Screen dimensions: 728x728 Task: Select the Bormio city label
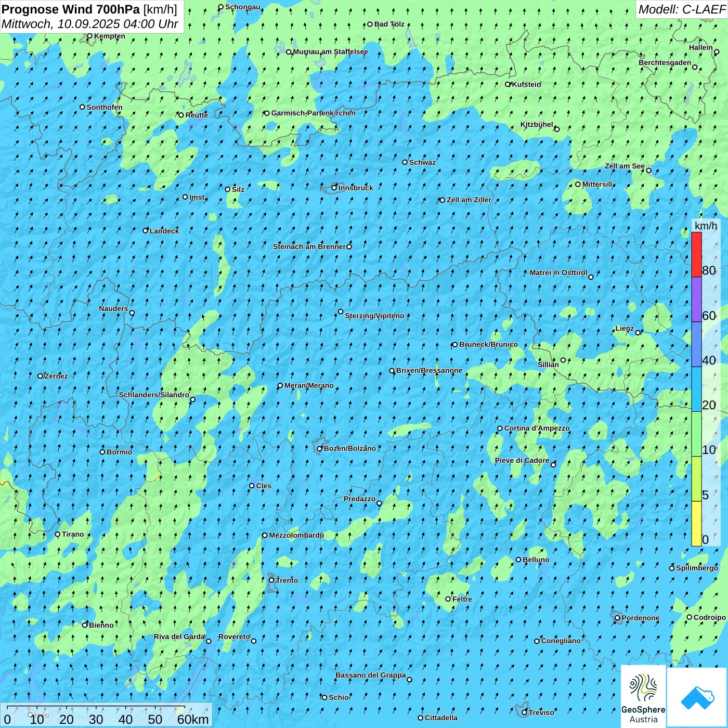[119, 452]
